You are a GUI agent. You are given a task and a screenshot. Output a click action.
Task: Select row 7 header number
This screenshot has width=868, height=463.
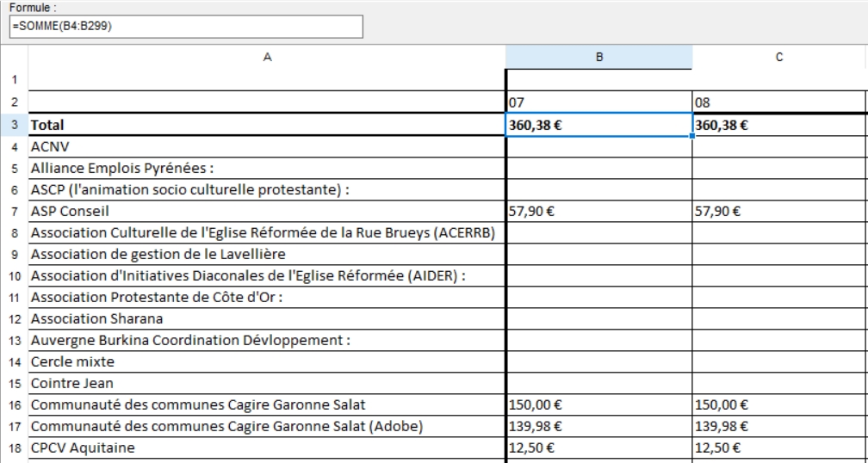pos(14,211)
